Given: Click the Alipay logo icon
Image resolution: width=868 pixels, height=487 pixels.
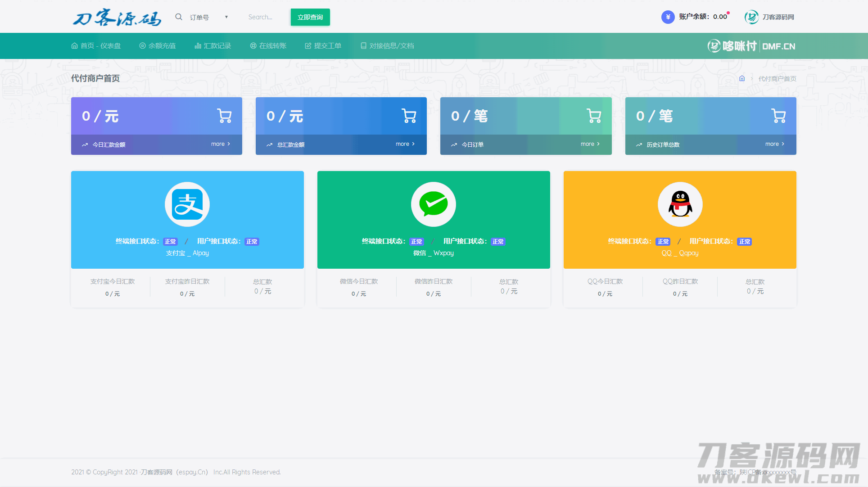Looking at the screenshot, I should click(187, 204).
